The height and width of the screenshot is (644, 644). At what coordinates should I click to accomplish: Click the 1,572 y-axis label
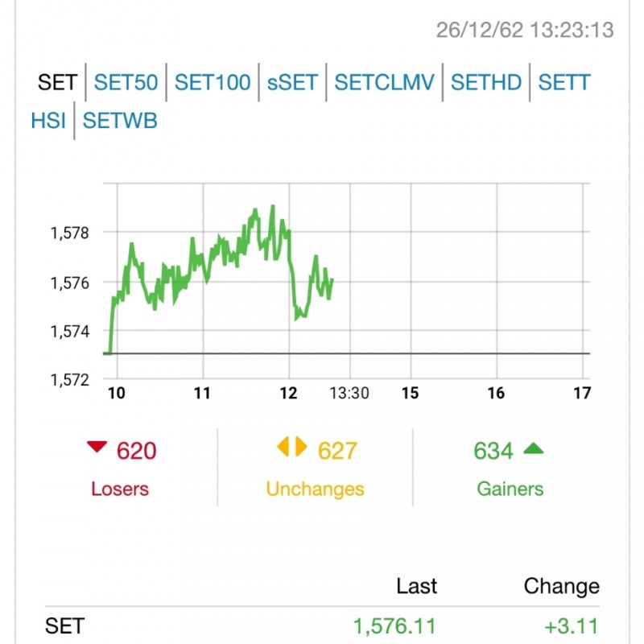click(x=69, y=380)
